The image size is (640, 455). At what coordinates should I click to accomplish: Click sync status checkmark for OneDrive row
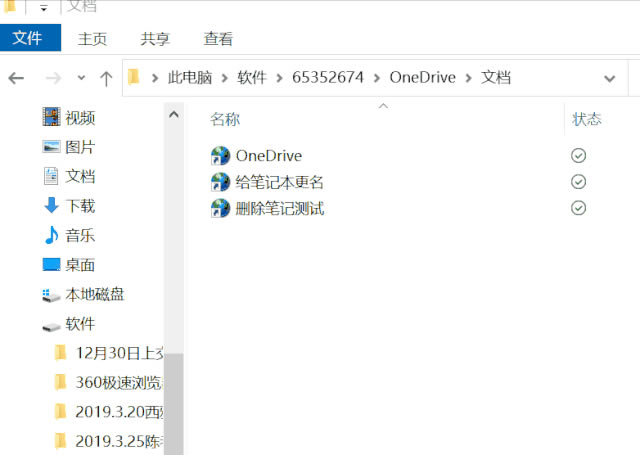pos(578,155)
